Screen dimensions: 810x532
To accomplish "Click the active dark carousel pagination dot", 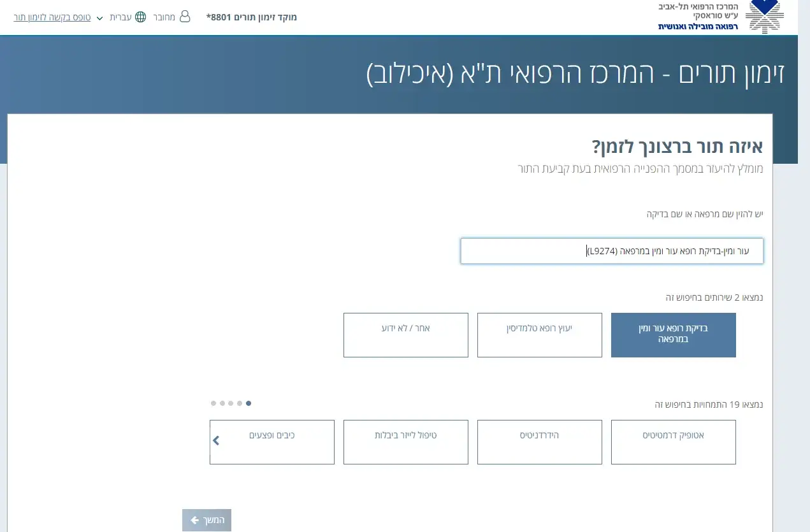I will (x=249, y=403).
